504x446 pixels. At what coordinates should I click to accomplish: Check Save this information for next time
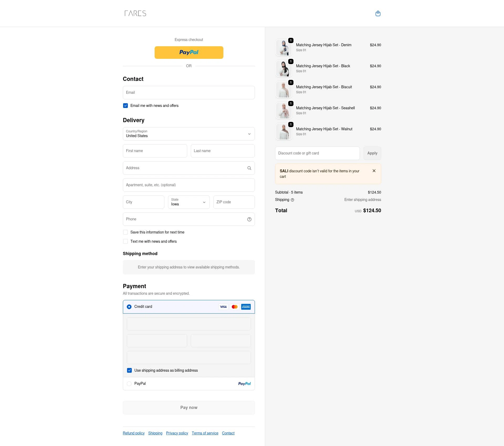(x=125, y=232)
